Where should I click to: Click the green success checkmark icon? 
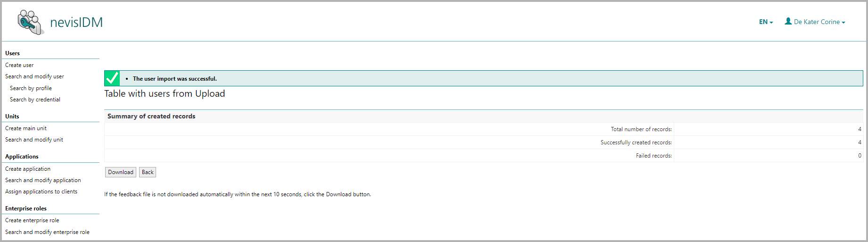coord(112,78)
